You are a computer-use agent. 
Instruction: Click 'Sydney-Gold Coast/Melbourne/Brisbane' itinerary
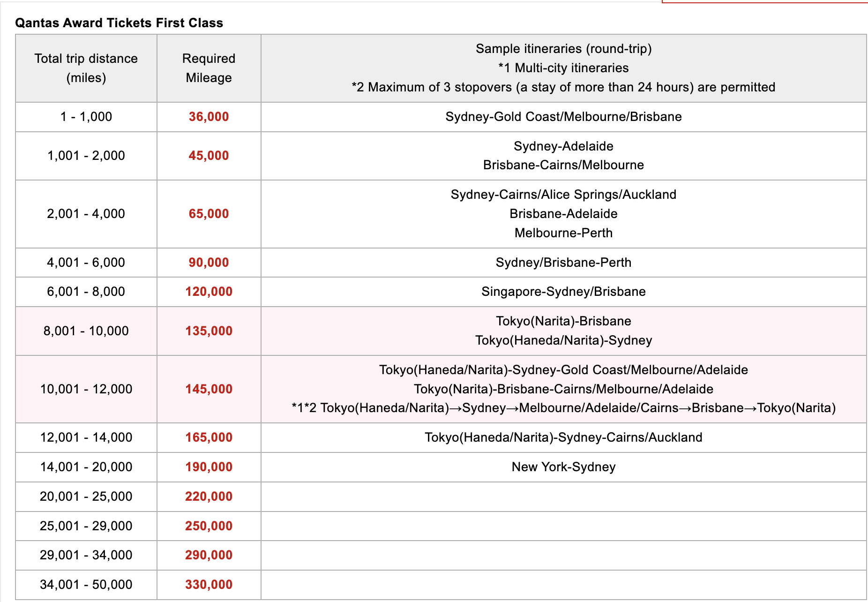564,117
